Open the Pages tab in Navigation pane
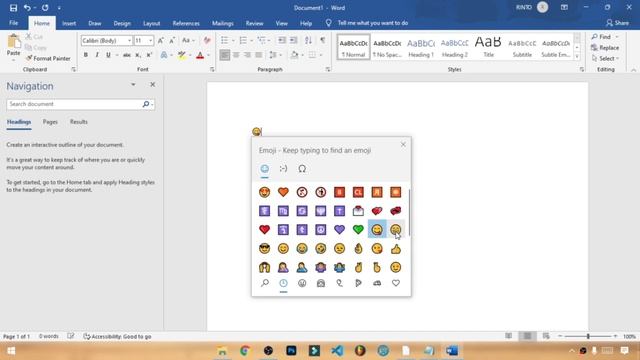Viewport: 640px width, 360px height. (50, 122)
